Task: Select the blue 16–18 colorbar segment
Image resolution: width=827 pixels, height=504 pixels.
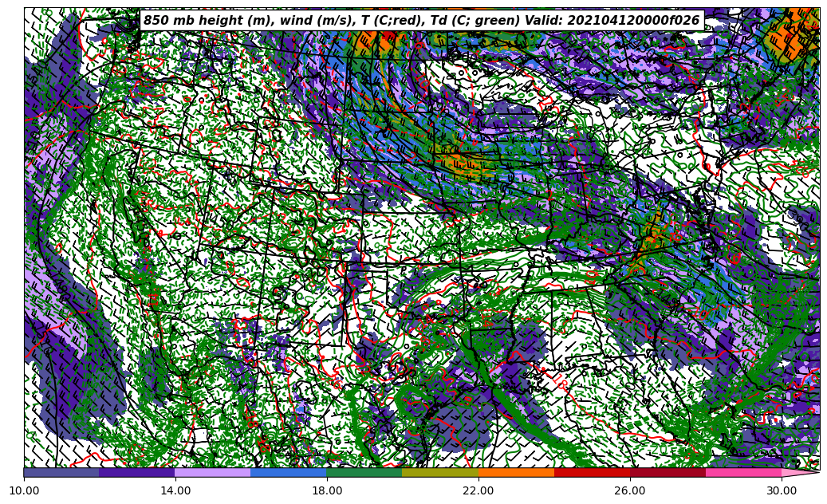Action: [289, 472]
